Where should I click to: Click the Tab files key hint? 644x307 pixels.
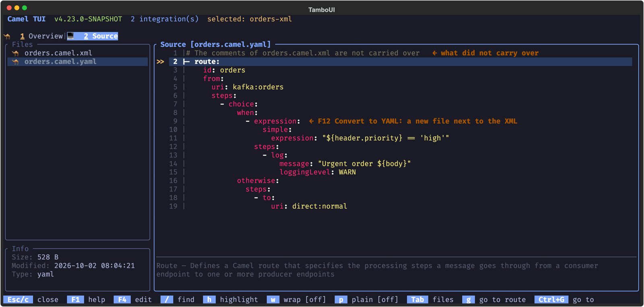click(430, 299)
